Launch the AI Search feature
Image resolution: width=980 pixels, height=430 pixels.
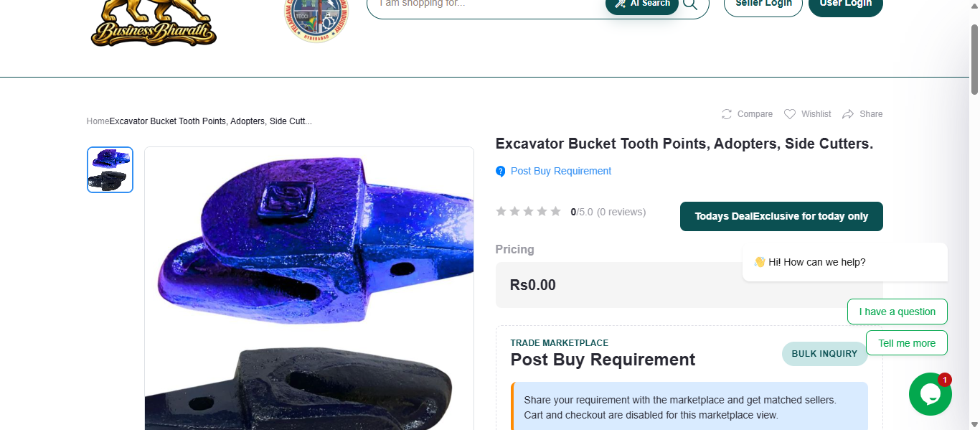pyautogui.click(x=642, y=4)
